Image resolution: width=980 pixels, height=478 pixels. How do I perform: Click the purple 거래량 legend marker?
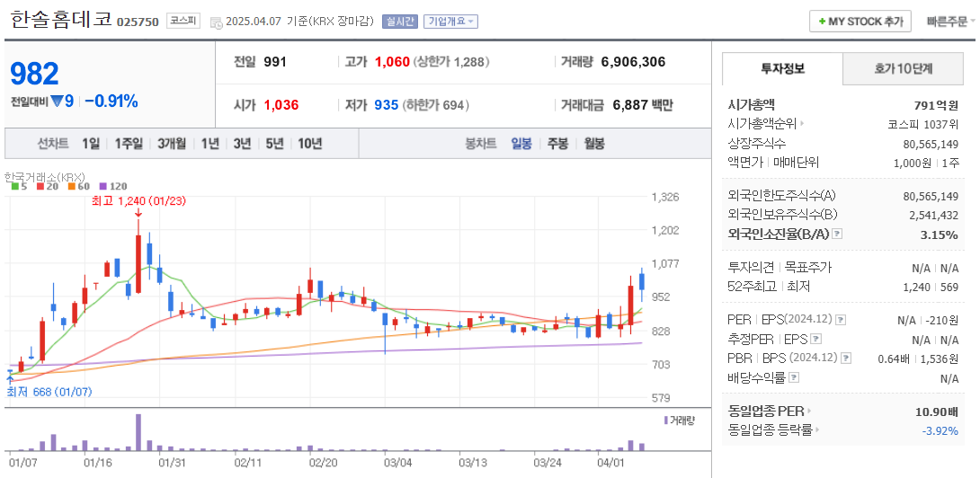(x=665, y=420)
